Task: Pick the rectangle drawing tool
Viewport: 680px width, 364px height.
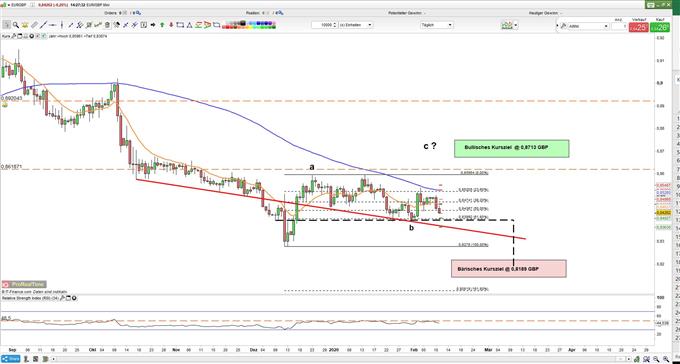Action: 180,25
